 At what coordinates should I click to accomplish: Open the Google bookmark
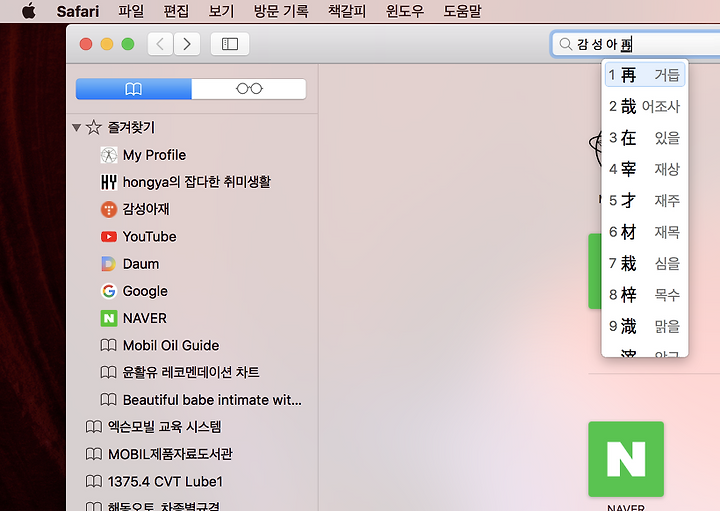145,291
